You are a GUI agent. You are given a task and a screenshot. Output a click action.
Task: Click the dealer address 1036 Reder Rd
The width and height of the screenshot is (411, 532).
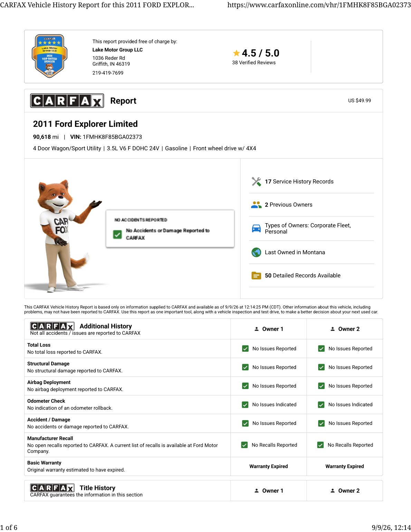coord(109,58)
